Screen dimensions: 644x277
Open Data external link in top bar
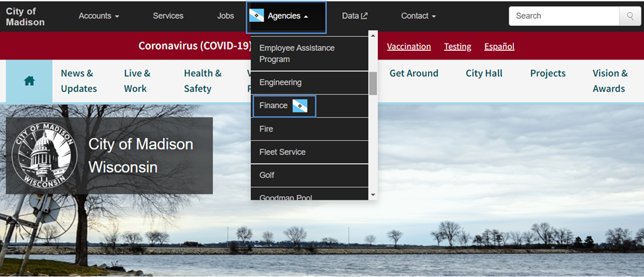pos(355,16)
